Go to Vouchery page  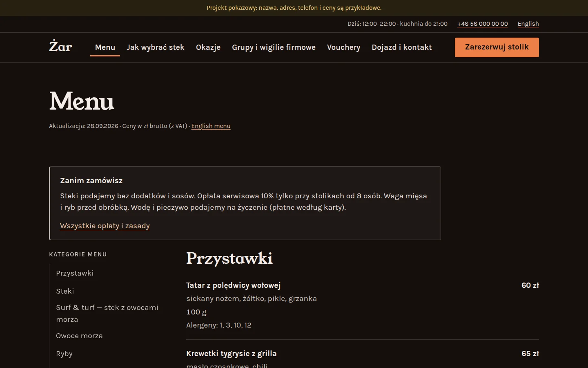coord(344,47)
